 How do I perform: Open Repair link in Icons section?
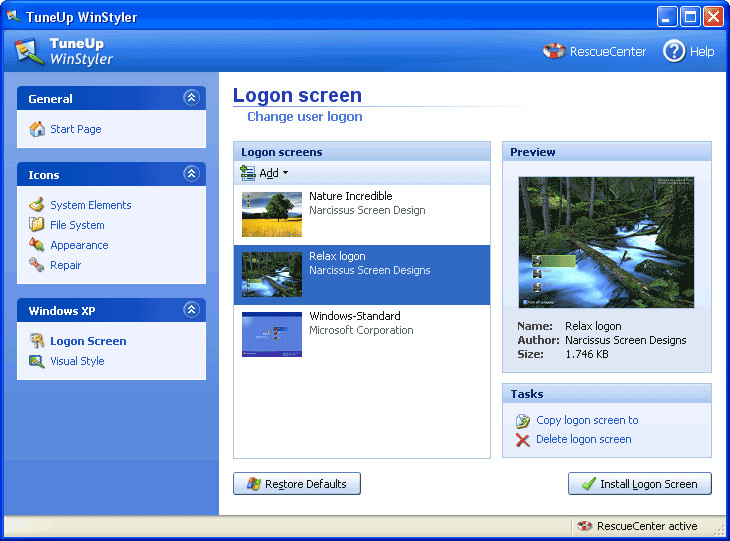click(66, 265)
